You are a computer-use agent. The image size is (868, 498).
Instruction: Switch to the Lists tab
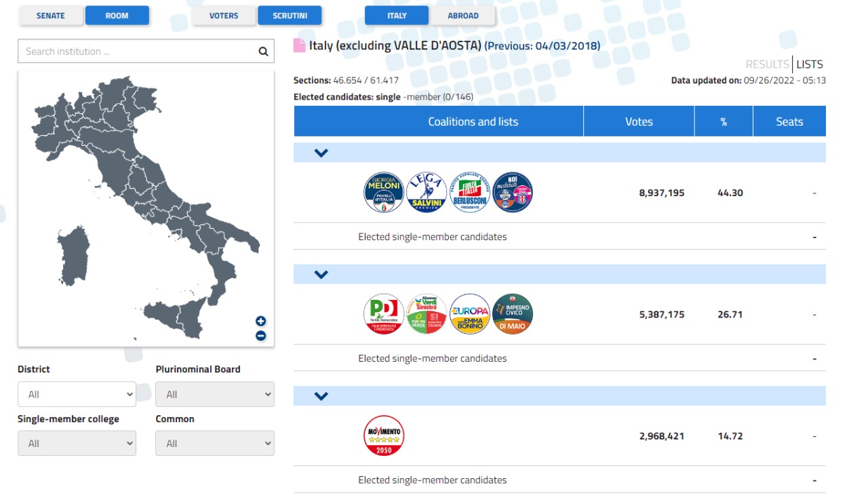(x=810, y=64)
